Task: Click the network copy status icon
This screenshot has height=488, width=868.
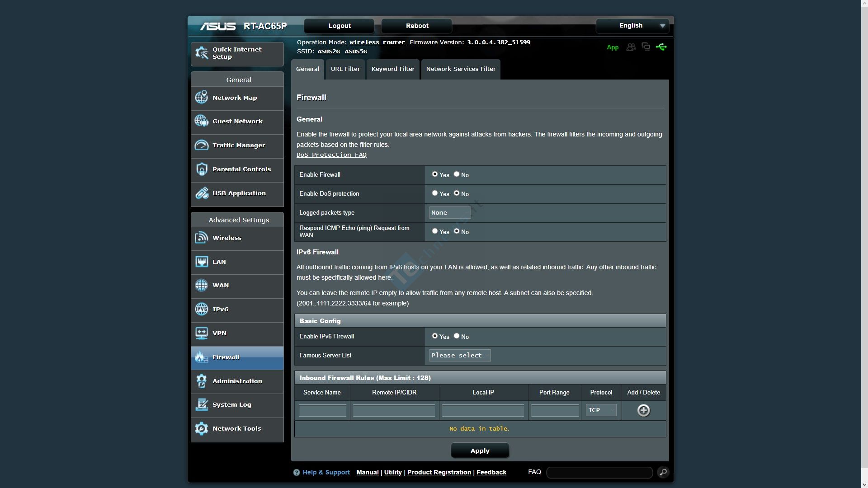Action: click(x=646, y=47)
